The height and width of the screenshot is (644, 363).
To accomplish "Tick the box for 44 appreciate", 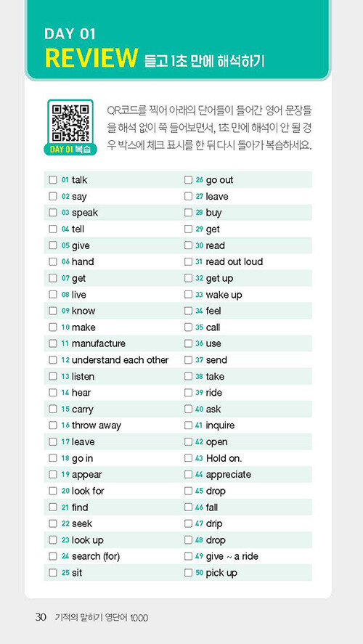I will (x=188, y=475).
